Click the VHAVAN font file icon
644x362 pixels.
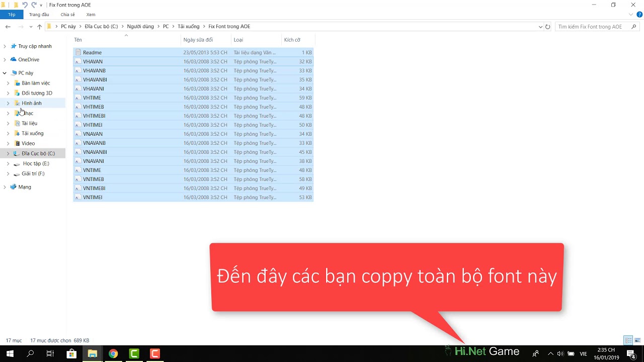tap(78, 61)
